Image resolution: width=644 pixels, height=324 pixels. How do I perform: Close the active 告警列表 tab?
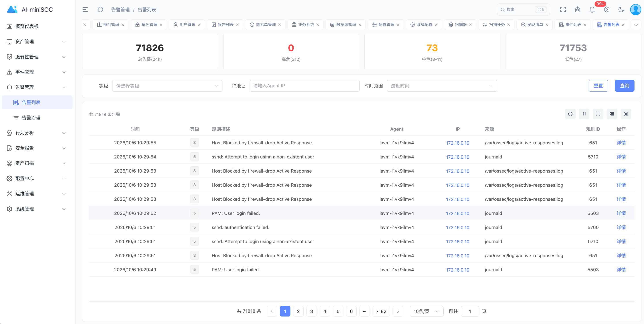623,25
